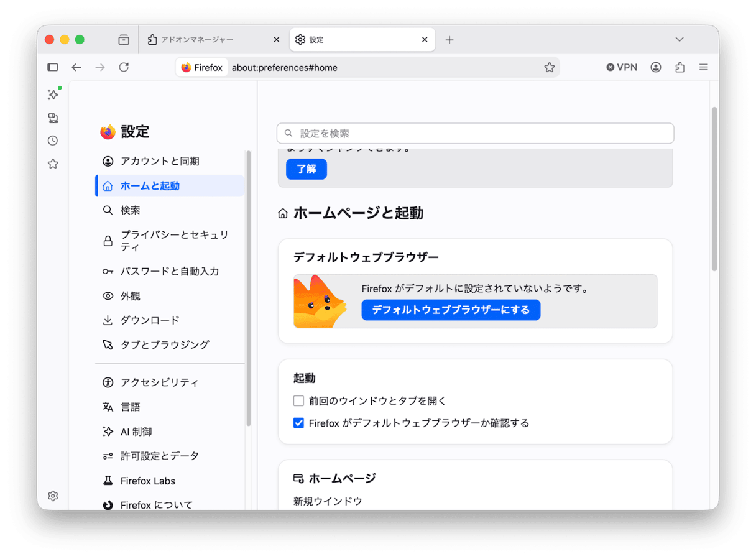The image size is (756, 559).
Task: Open the VPN button in toolbar
Action: coord(622,67)
